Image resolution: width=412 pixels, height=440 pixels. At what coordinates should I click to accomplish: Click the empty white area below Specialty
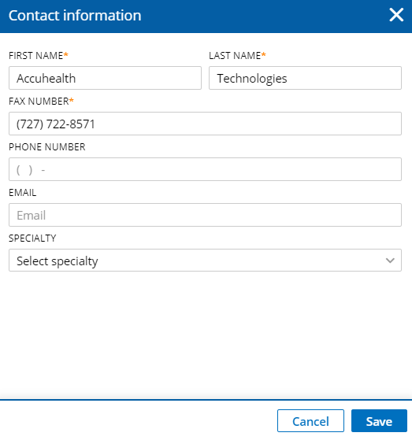pyautogui.click(x=205, y=333)
